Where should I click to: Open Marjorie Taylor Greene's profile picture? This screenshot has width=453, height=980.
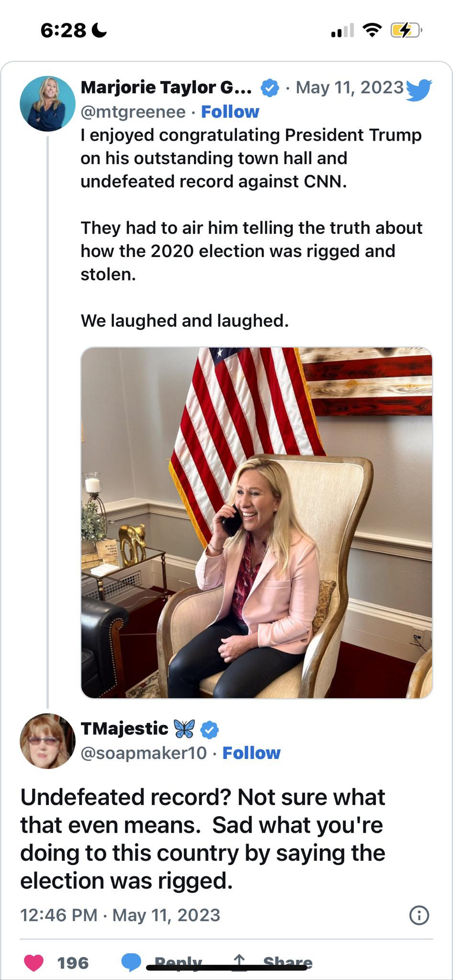point(47,103)
